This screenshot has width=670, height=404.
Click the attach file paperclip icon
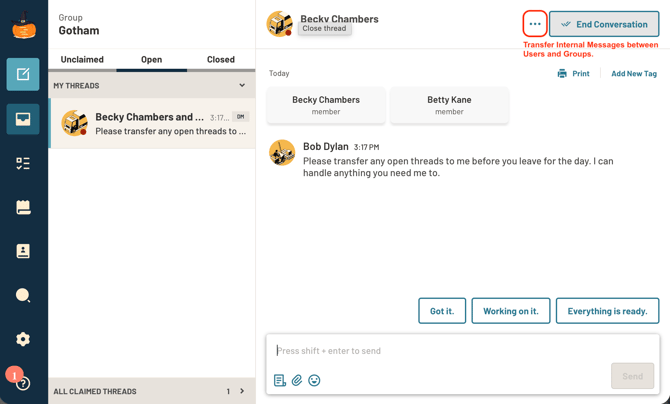coord(297,380)
